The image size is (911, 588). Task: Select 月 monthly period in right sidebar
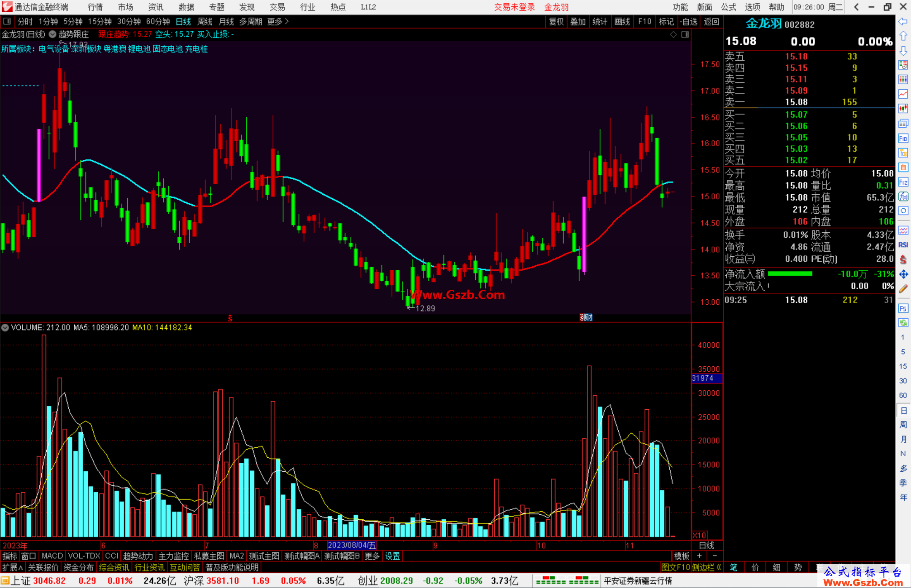(x=903, y=439)
